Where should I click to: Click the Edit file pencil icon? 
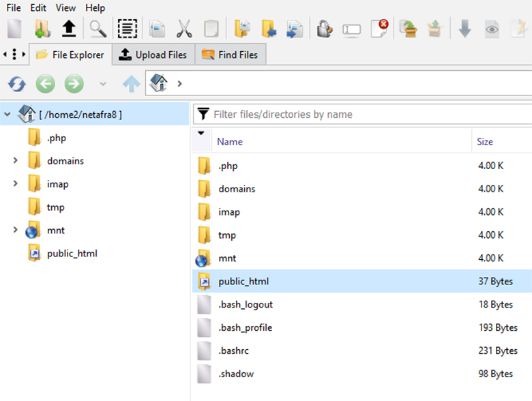click(x=519, y=29)
